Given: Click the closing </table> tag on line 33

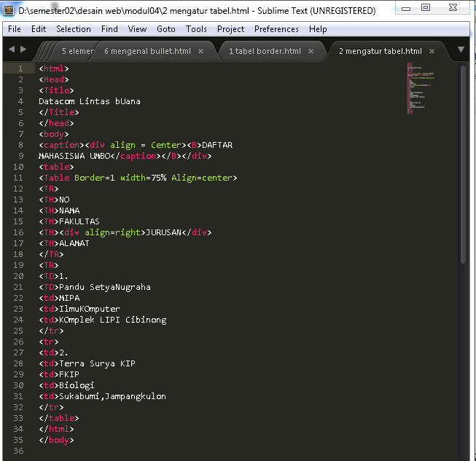Looking at the screenshot, I should pos(59,418).
